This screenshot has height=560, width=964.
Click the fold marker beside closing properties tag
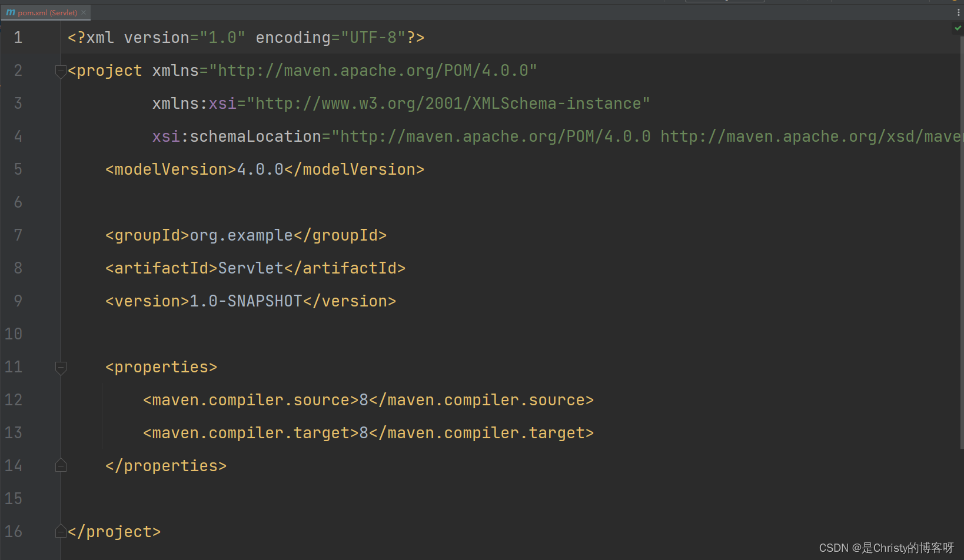61,465
